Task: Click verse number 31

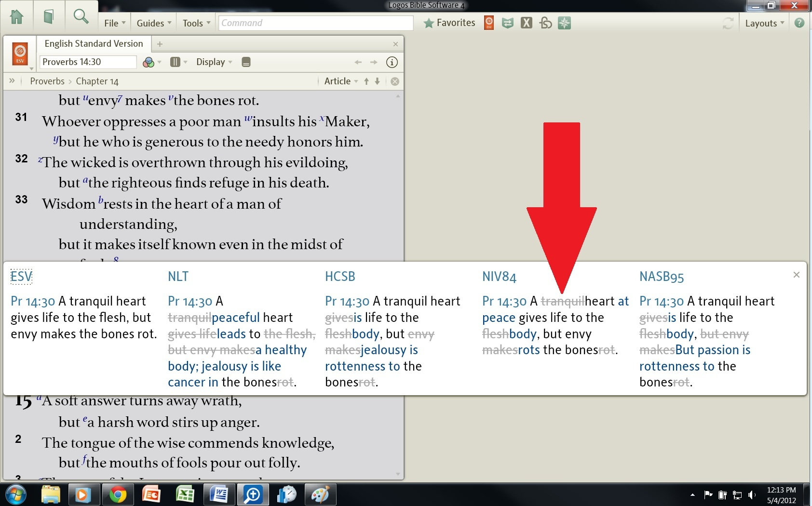Action: [x=21, y=117]
